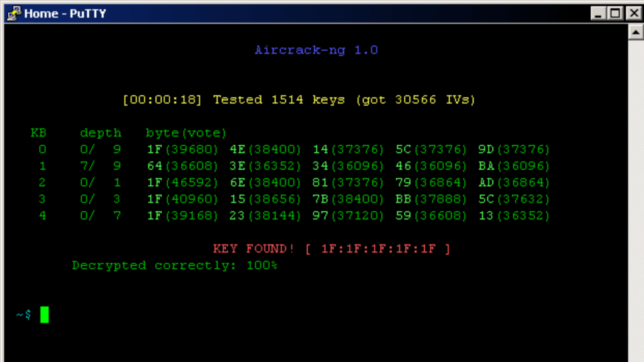Click the 81(37376) entry

[x=348, y=182]
